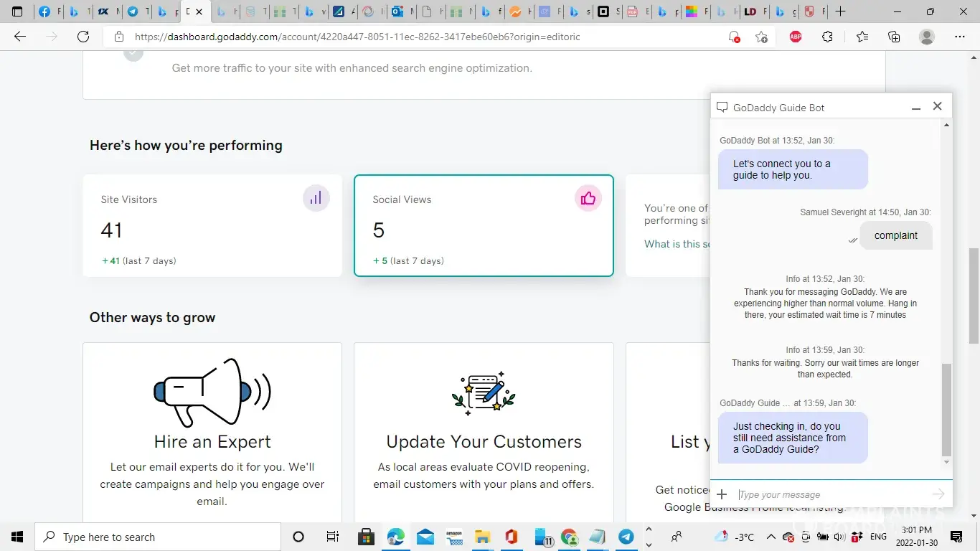Click the chat window scrollbar thumb

946,409
